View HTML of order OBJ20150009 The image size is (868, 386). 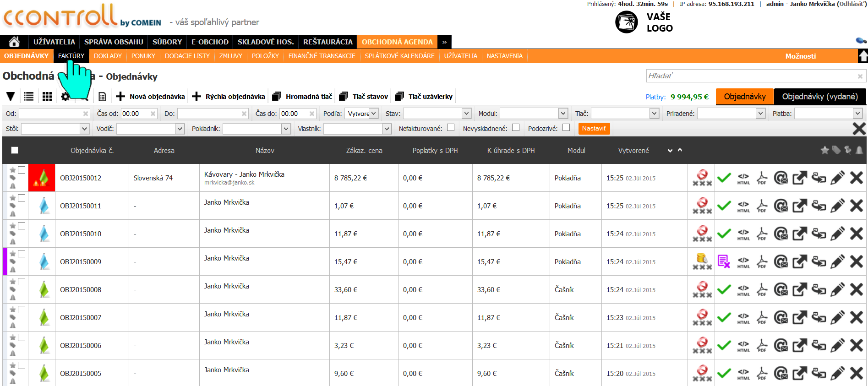743,262
